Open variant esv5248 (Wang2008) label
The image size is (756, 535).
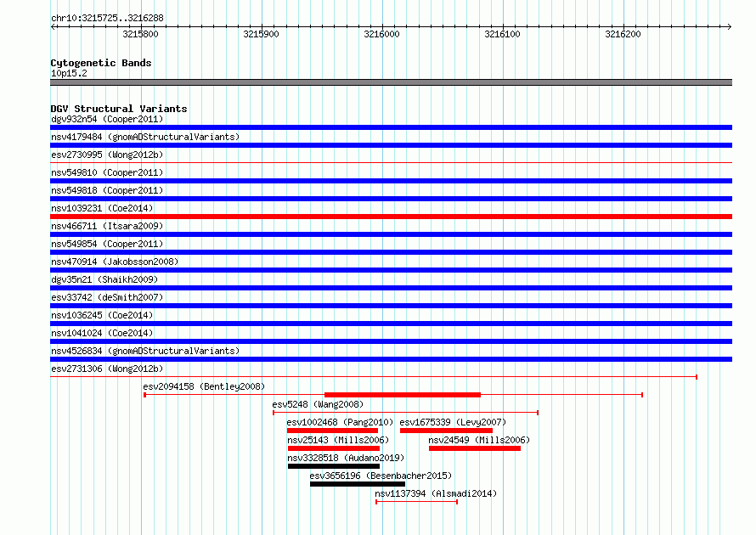point(318,404)
